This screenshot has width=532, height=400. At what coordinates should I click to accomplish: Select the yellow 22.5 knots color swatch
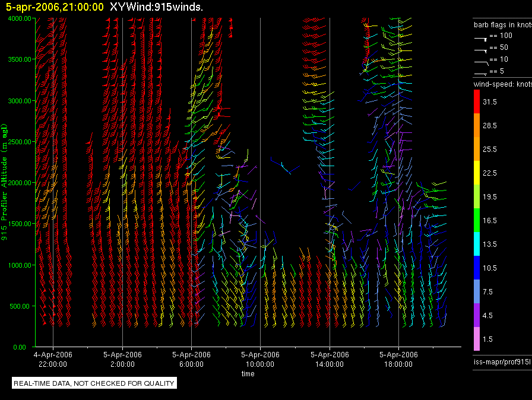[476, 173]
